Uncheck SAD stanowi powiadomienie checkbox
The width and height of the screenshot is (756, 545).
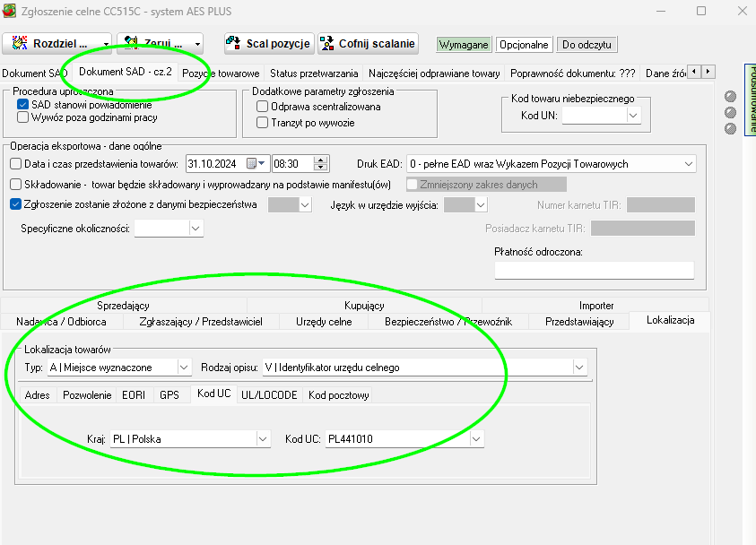coord(22,105)
